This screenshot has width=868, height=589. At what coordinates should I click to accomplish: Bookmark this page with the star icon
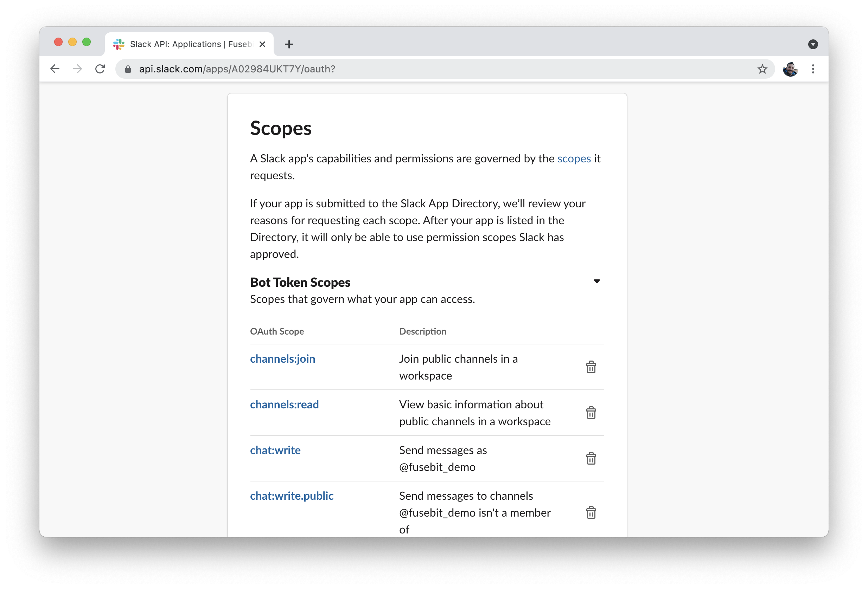pyautogui.click(x=762, y=69)
